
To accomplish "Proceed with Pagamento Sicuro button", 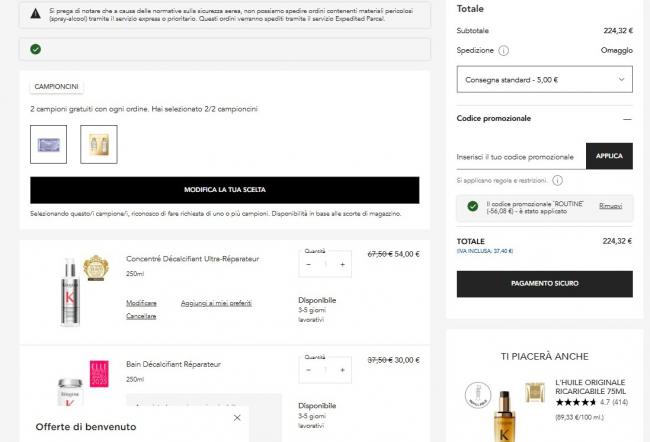I will [544, 284].
